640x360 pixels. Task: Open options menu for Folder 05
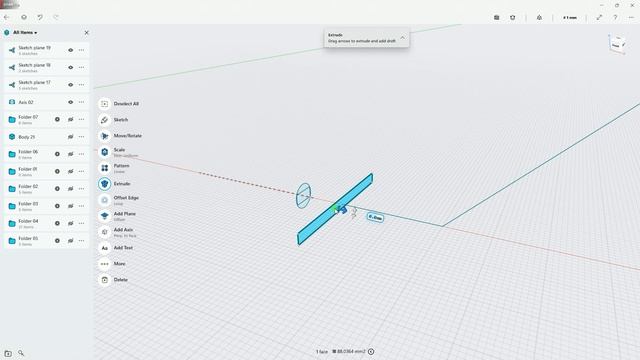click(82, 241)
